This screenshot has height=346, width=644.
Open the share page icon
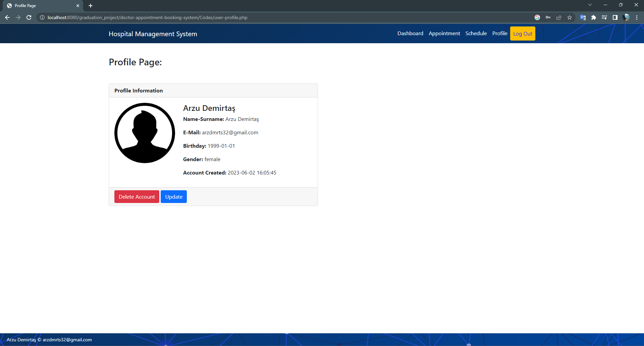(x=559, y=17)
